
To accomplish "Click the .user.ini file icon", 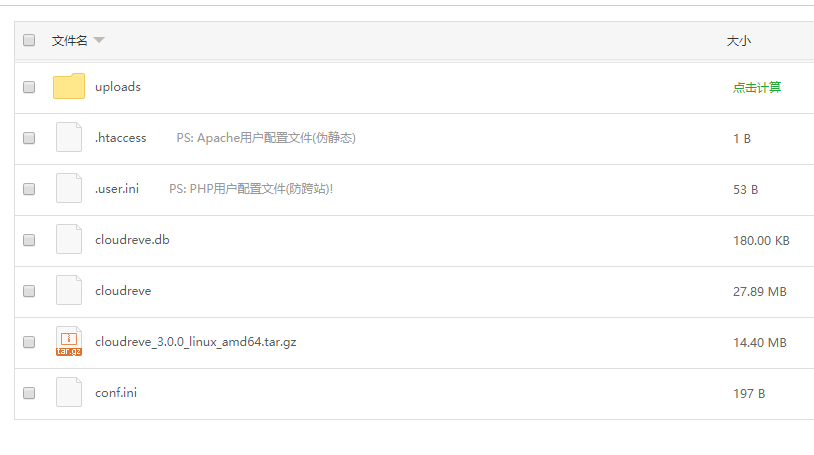I will pos(69,189).
